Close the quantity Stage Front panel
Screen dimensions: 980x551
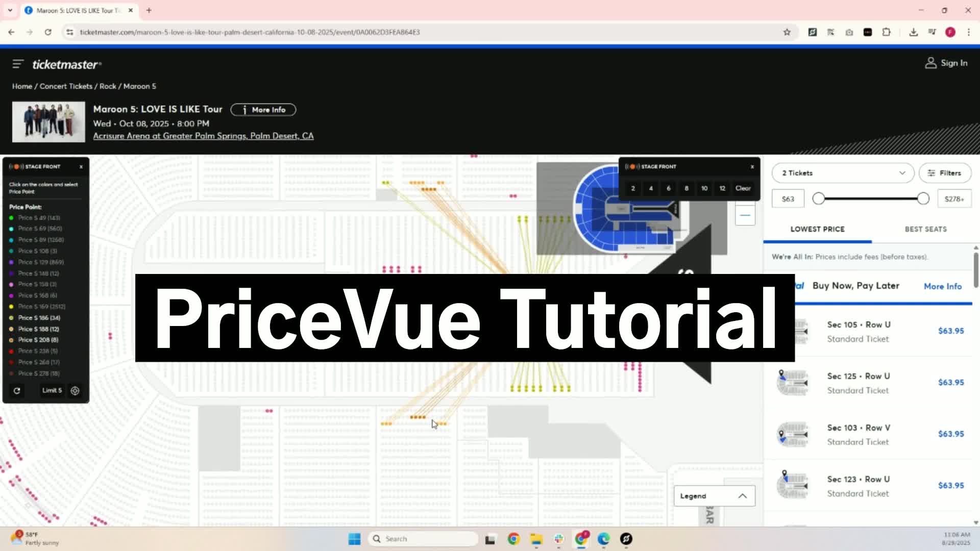752,167
